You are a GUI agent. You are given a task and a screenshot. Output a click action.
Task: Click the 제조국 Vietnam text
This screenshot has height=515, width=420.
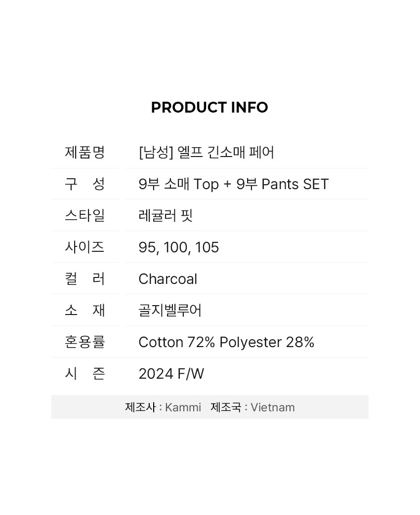[252, 407]
